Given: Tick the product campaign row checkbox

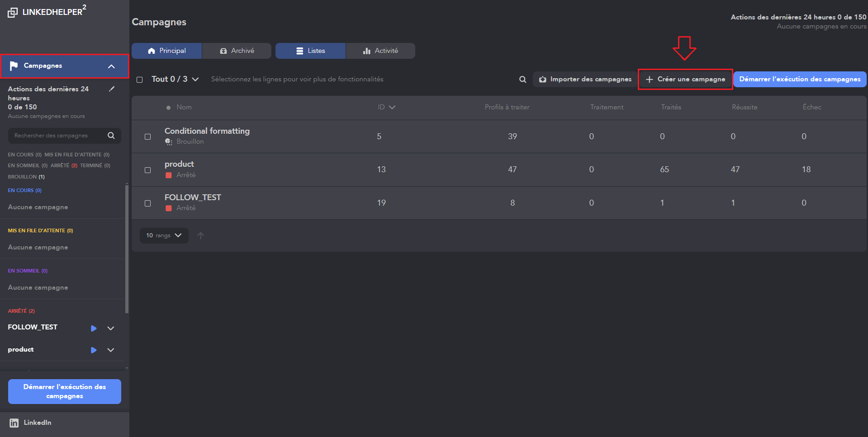Looking at the screenshot, I should (x=147, y=170).
